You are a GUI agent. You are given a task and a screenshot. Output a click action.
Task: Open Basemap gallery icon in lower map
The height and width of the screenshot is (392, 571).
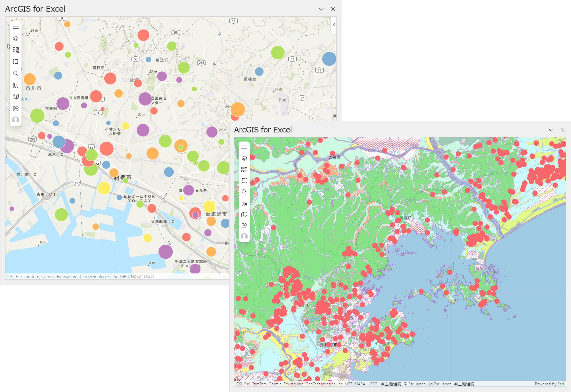point(244,169)
